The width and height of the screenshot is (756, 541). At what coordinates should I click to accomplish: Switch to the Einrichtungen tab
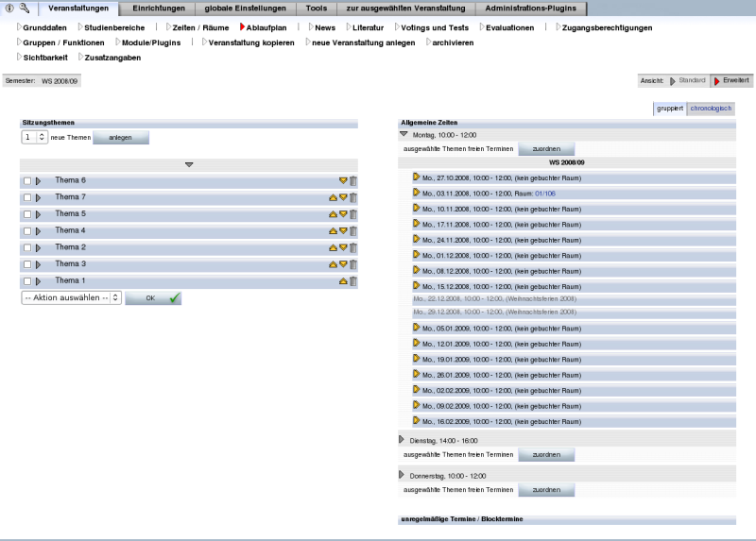158,8
